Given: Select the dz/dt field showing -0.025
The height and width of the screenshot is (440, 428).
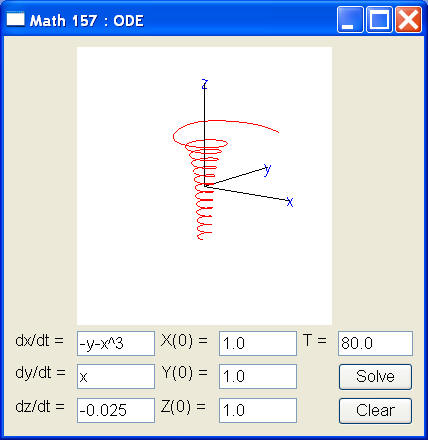Looking at the screenshot, I should (116, 410).
